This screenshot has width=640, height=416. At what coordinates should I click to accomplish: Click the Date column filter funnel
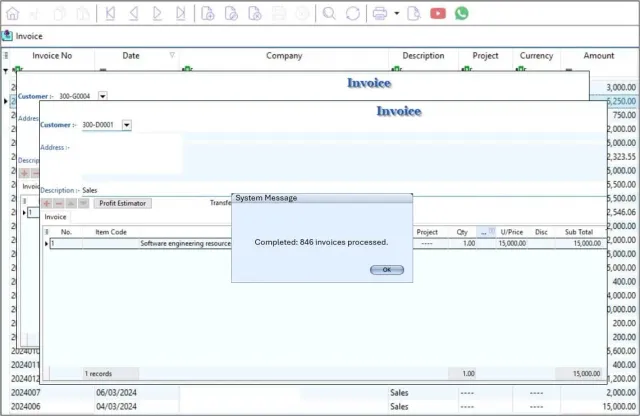172,55
